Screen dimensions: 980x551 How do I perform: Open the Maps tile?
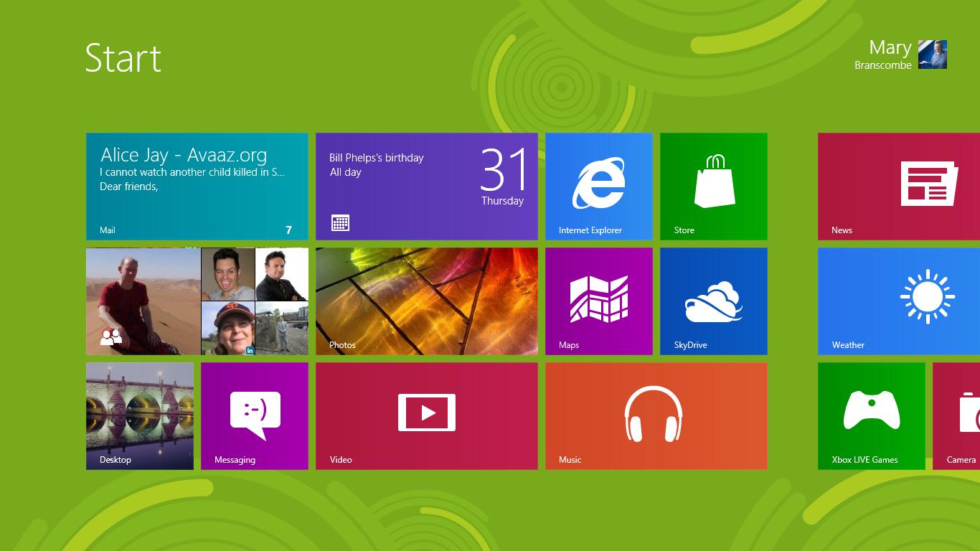click(x=599, y=301)
